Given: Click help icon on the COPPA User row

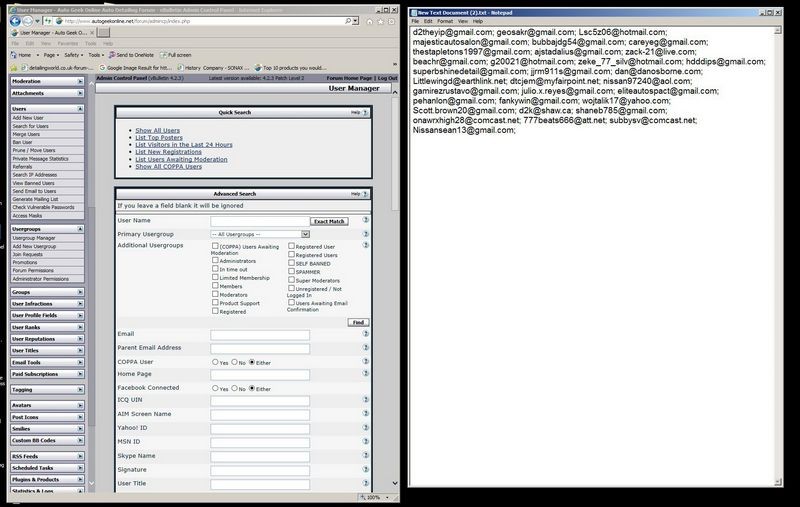Looking at the screenshot, I should (x=365, y=361).
